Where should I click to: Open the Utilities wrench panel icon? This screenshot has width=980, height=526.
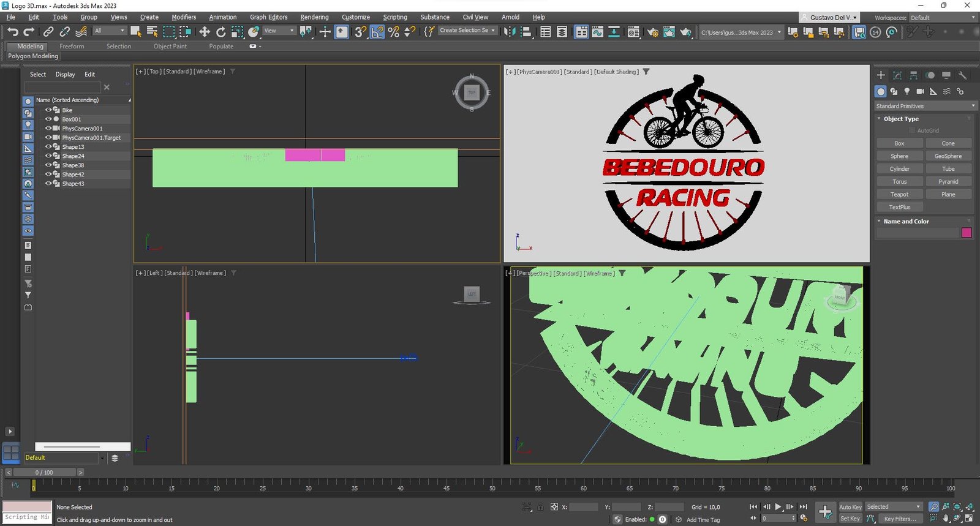[962, 75]
